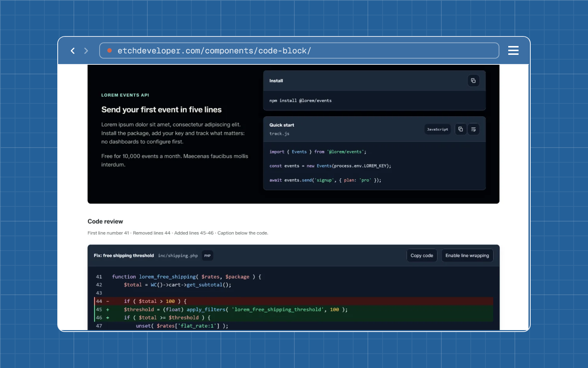Click the PHP language badge

208,256
